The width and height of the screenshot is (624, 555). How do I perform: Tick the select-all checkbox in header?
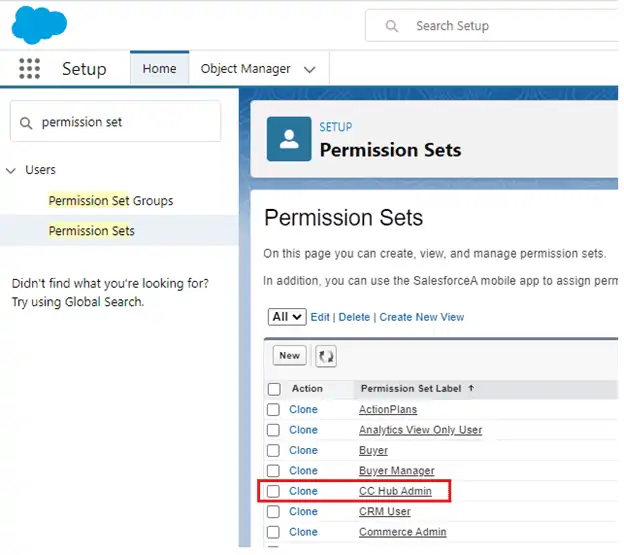tap(274, 389)
